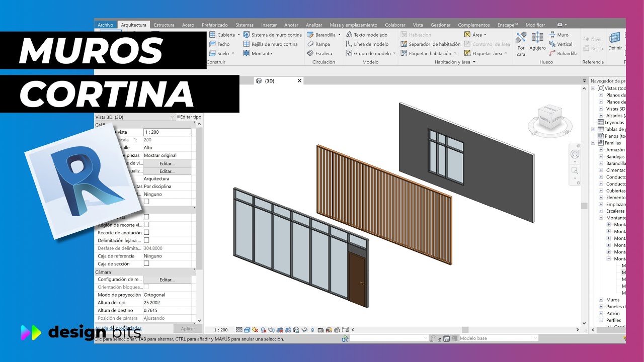Select the Línea de modelo tool
Image resolution: width=644 pixels, height=362 pixels.
point(367,44)
